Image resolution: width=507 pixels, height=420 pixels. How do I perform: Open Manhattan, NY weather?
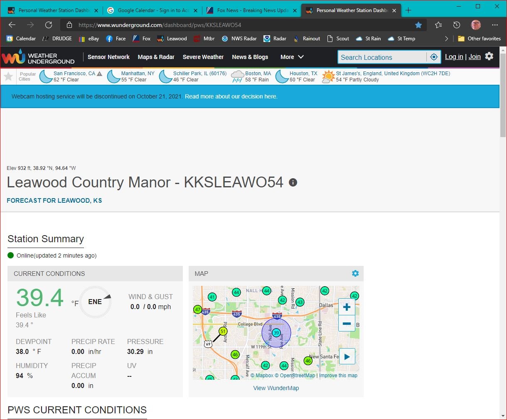[x=138, y=74]
